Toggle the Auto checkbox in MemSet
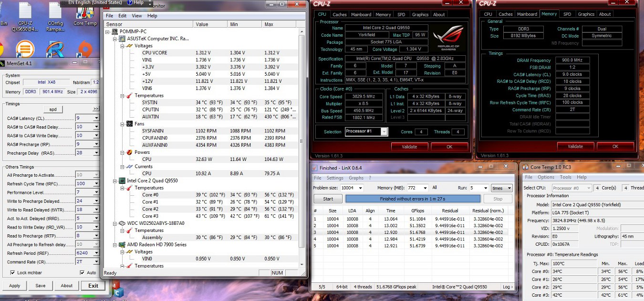The width and height of the screenshot is (644, 301). (82, 273)
